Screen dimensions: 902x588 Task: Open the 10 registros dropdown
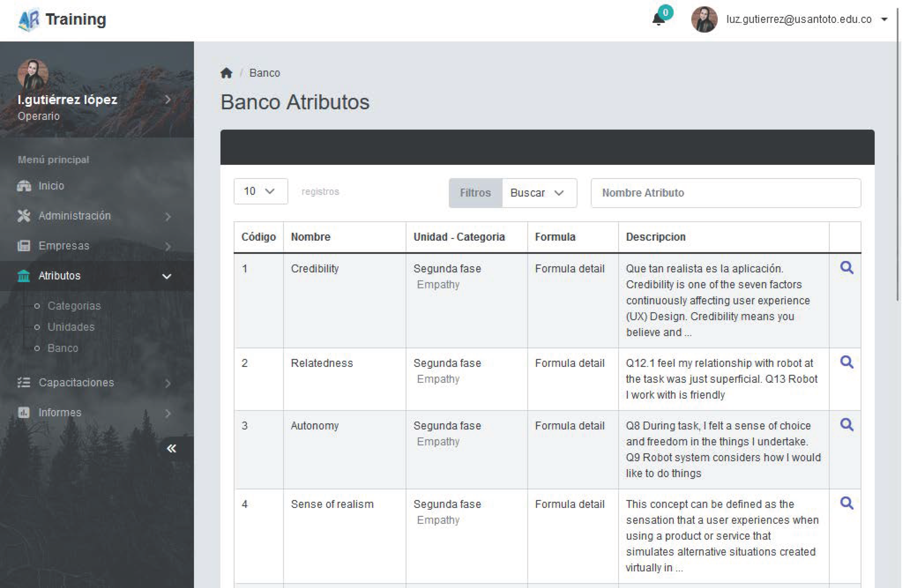point(260,191)
